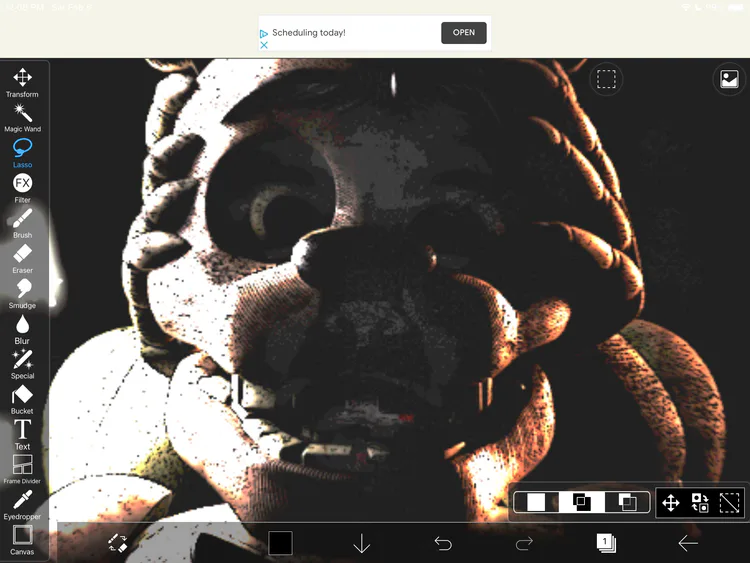The image size is (750, 563).
Task: Select the Magic Wand tool
Action: click(x=22, y=118)
